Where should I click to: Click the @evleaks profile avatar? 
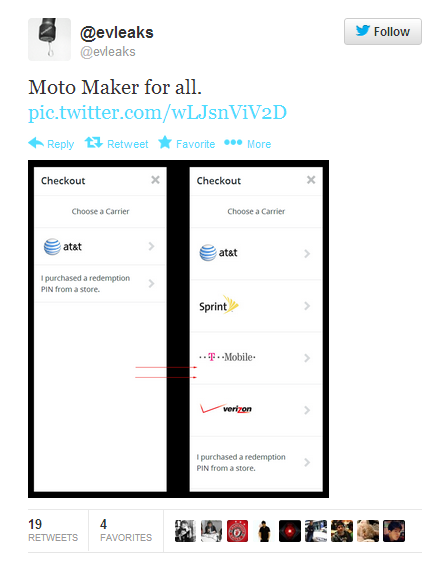50,39
